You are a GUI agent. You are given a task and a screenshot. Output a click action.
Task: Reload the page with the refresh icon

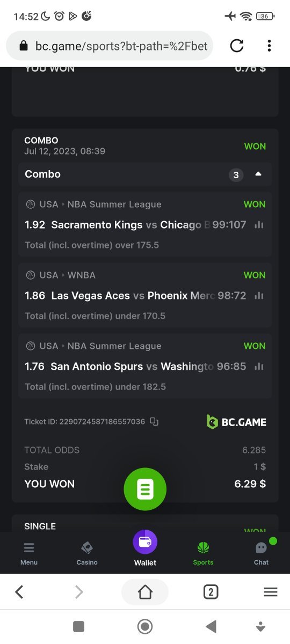coord(237,46)
